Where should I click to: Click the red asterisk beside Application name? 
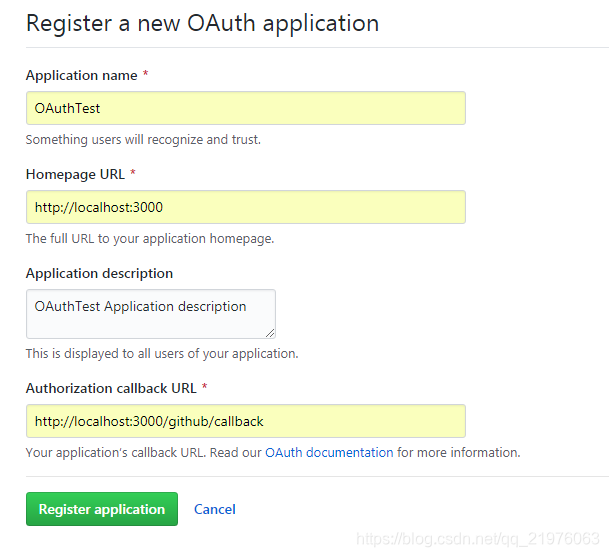click(x=146, y=75)
